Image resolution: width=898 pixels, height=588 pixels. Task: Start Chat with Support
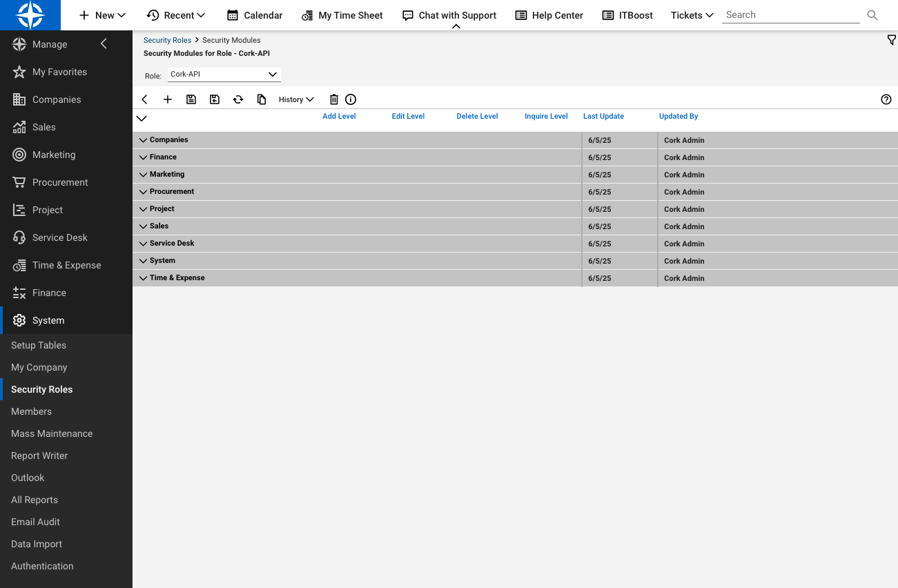[449, 15]
